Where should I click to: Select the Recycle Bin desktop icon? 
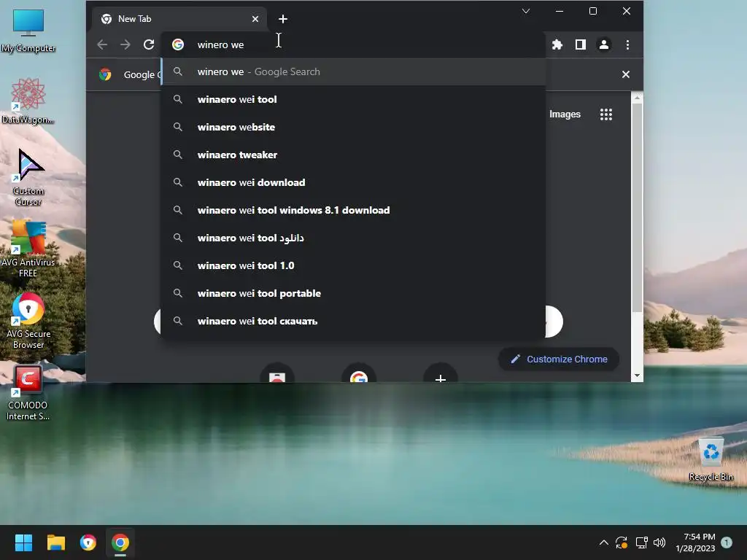711,459
